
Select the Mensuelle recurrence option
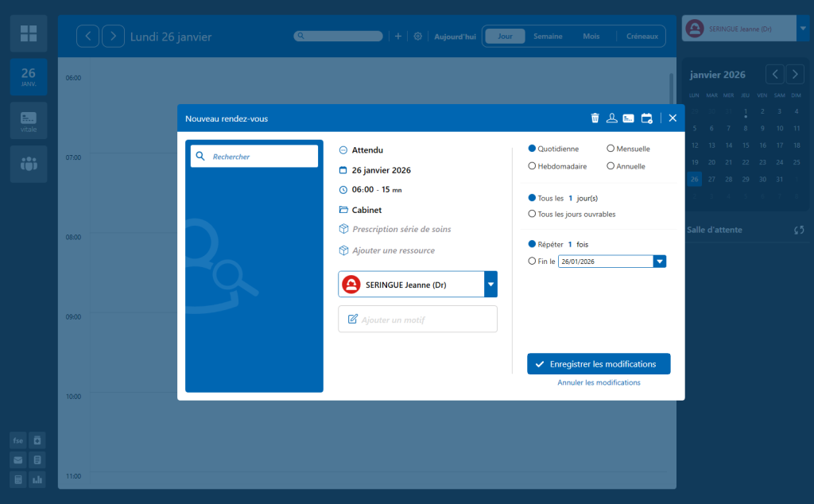point(610,149)
